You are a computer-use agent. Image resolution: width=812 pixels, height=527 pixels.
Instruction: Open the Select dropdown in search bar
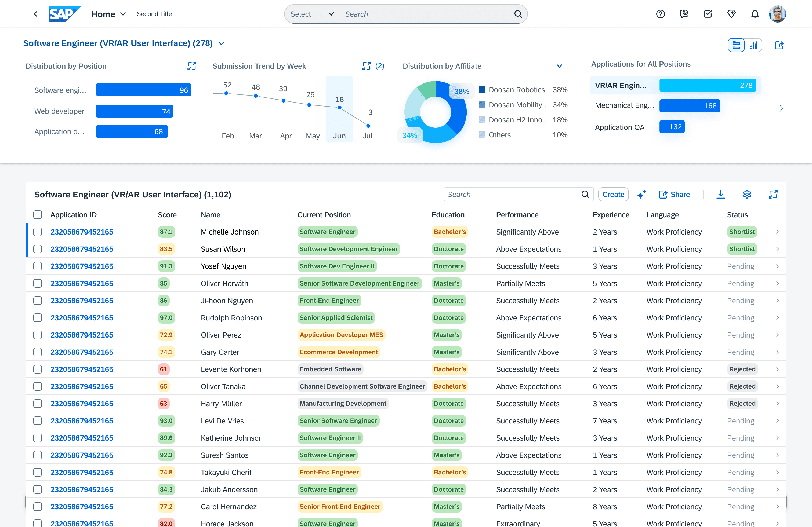point(312,14)
